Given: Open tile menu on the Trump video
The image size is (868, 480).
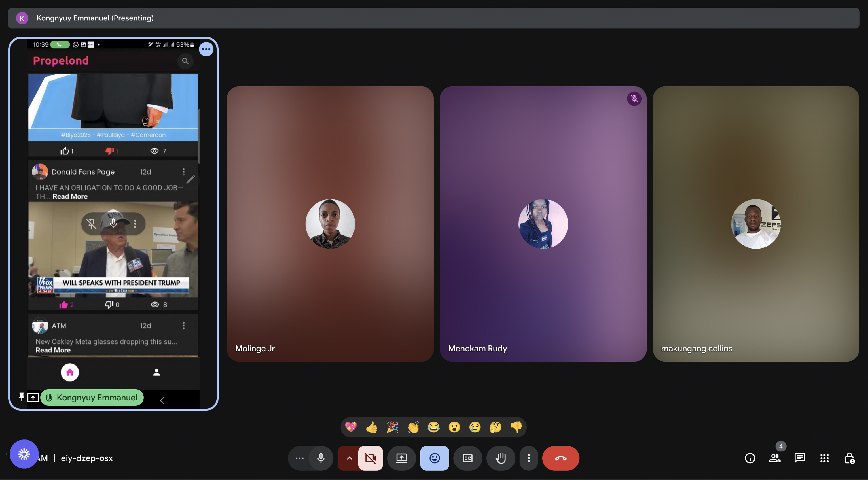Looking at the screenshot, I should (135, 224).
